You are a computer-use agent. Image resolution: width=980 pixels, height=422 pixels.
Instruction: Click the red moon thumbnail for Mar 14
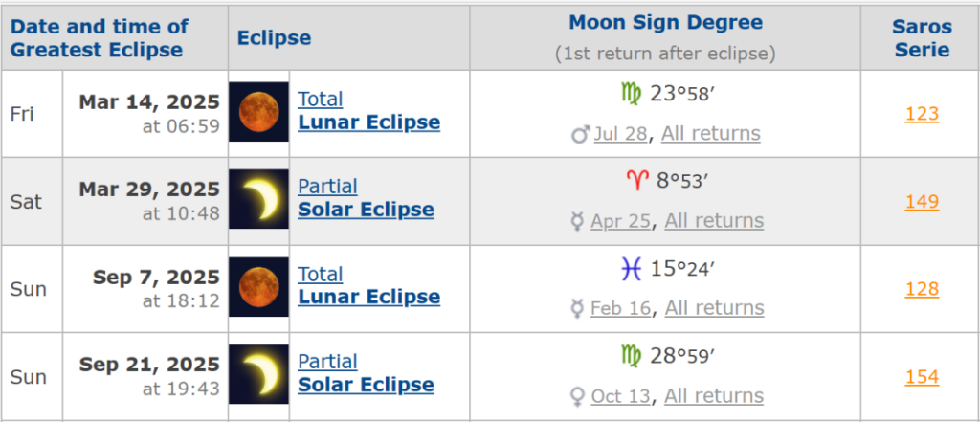(x=258, y=111)
